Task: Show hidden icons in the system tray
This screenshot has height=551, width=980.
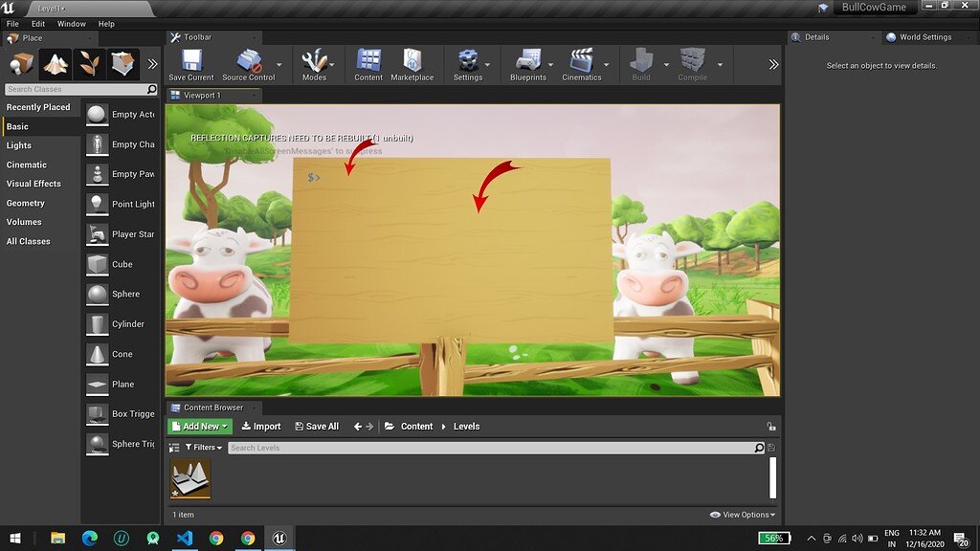Action: click(x=811, y=538)
